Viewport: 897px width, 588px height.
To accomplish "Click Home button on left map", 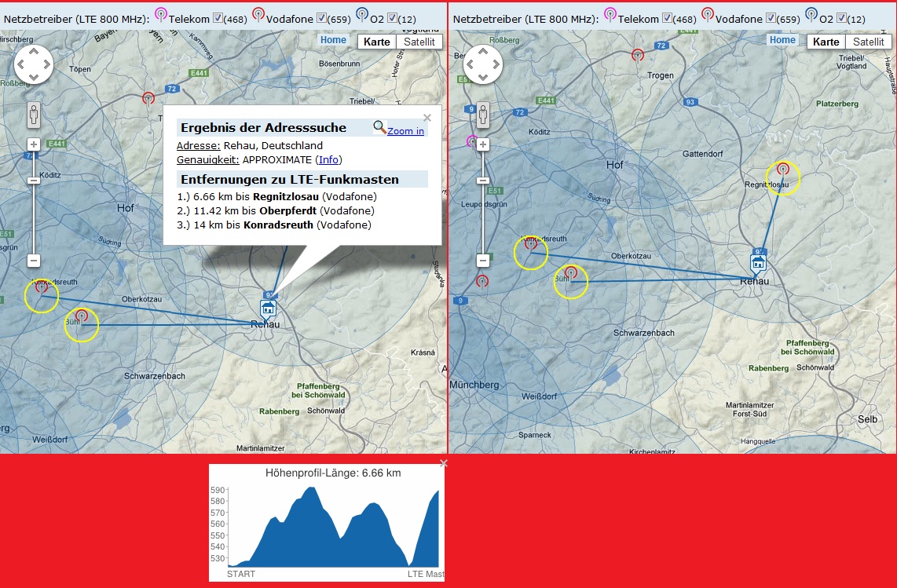I will [x=333, y=40].
